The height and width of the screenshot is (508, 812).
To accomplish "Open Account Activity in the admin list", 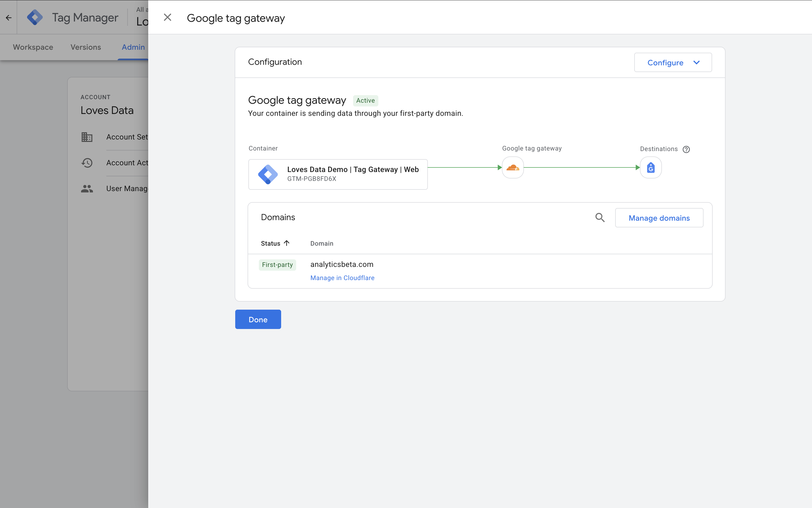I will pos(127,163).
